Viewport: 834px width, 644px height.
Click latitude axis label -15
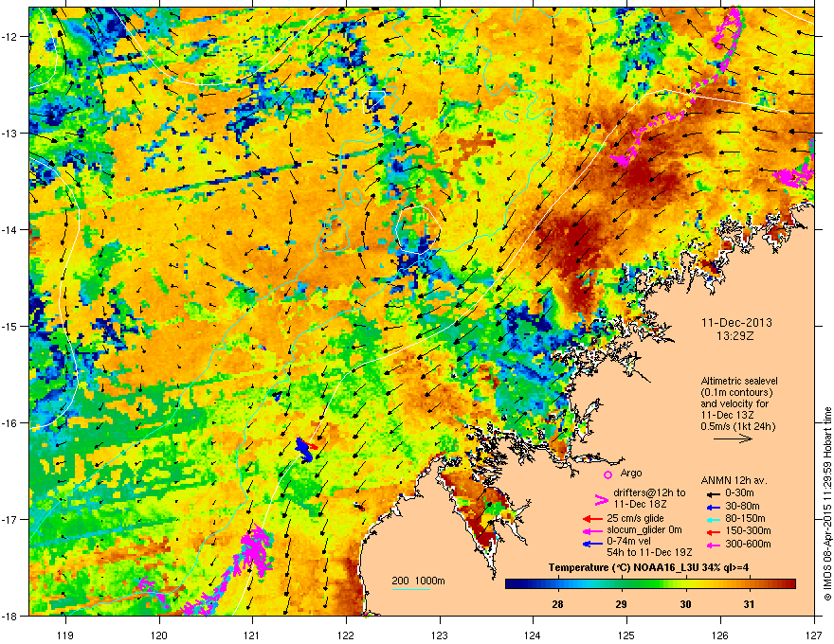coord(9,326)
